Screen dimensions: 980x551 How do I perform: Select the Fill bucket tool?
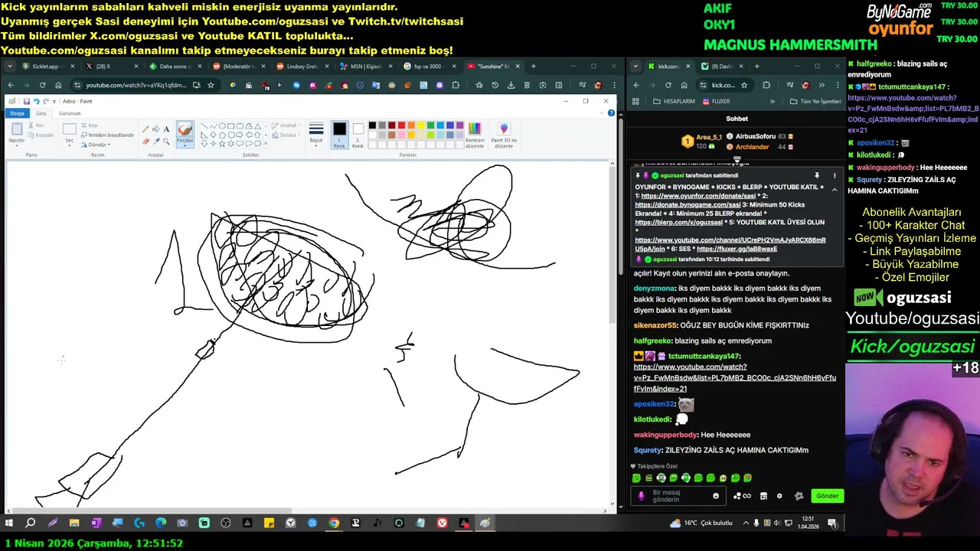coord(156,129)
